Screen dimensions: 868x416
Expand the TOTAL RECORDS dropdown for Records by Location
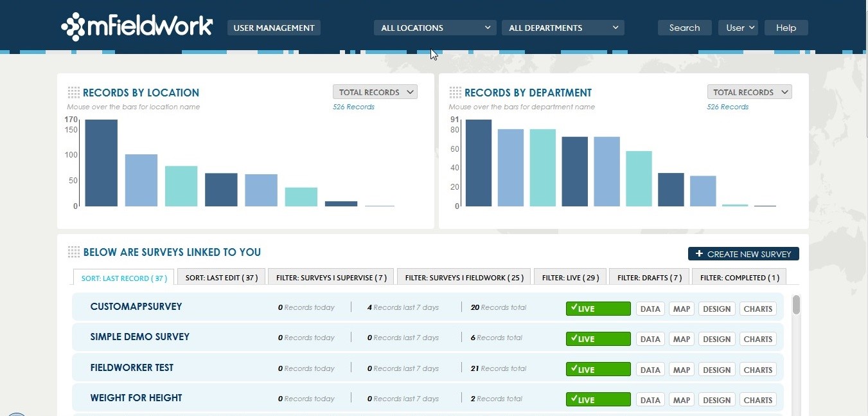(x=375, y=92)
